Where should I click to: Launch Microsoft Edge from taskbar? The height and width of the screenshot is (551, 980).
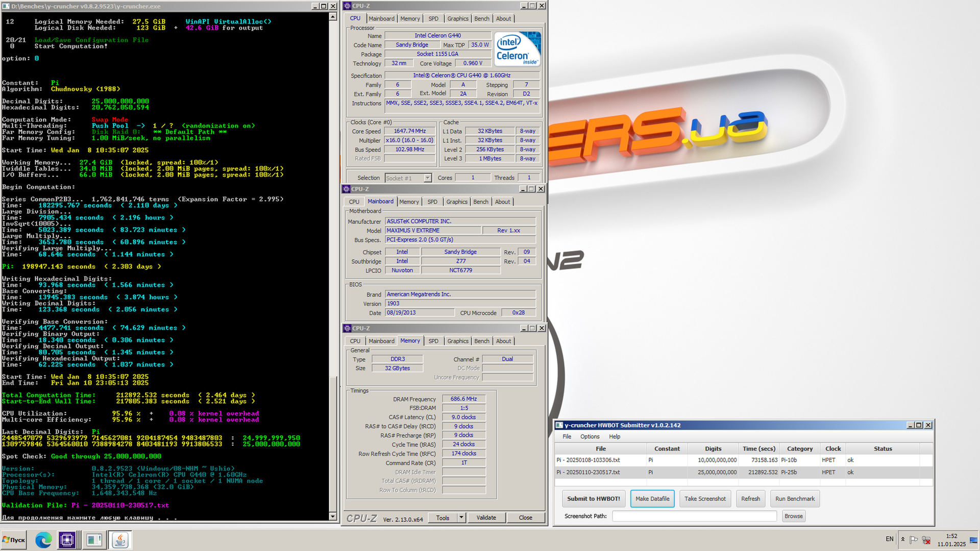point(43,540)
